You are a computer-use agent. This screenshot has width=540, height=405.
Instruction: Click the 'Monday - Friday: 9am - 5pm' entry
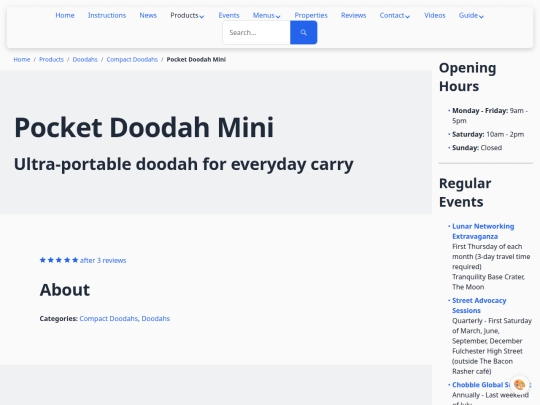pos(490,115)
